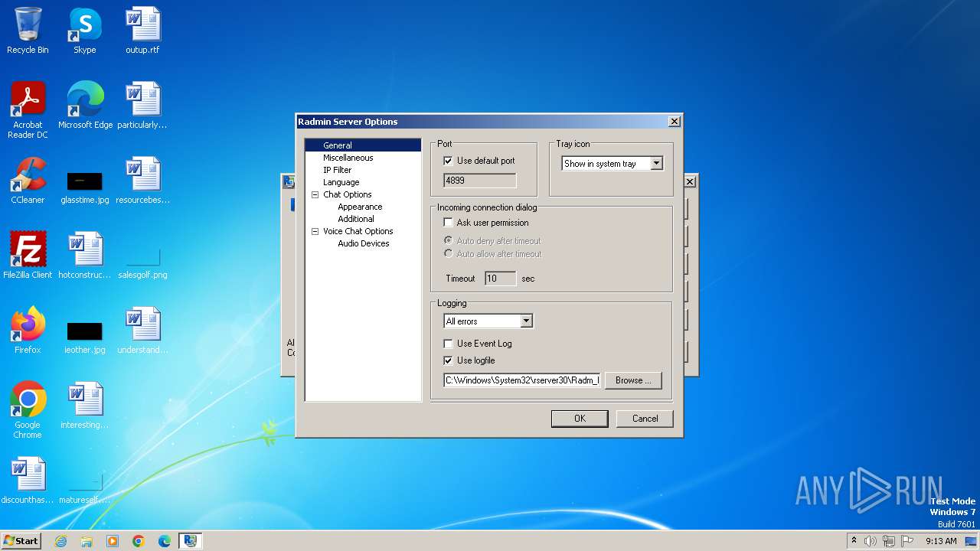Open the Tray icon dropdown
The width and height of the screenshot is (980, 551).
[x=656, y=164]
